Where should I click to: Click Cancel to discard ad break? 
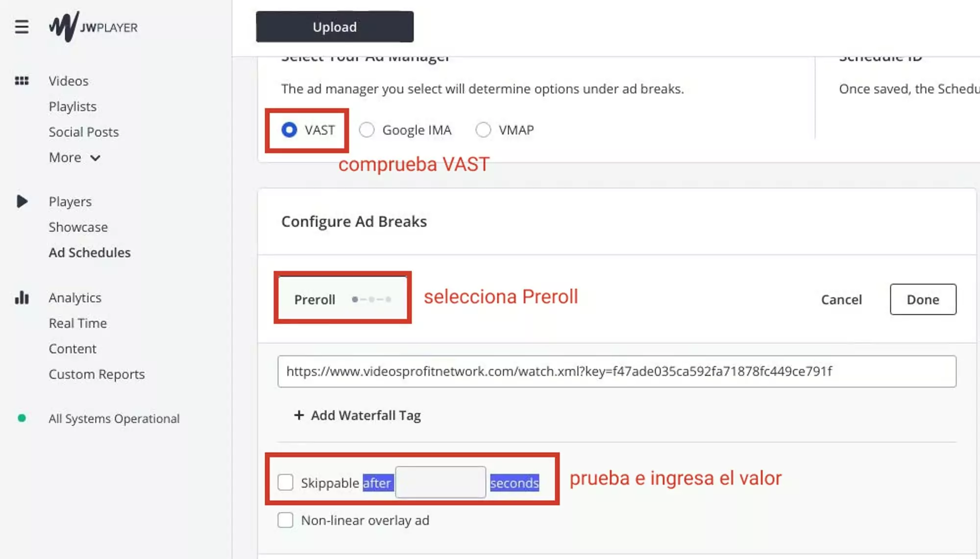tap(841, 299)
